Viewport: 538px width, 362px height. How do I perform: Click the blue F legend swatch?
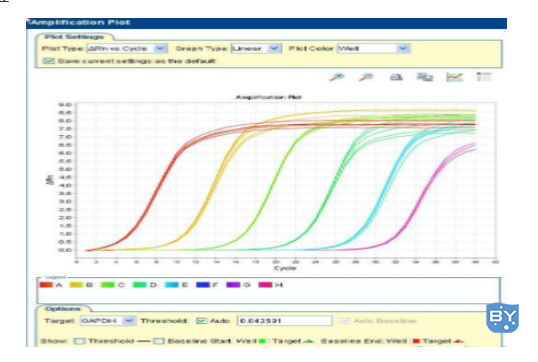click(x=203, y=285)
